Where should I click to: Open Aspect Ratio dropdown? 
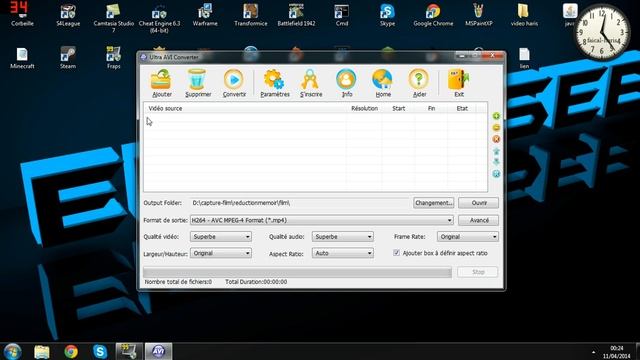342,253
